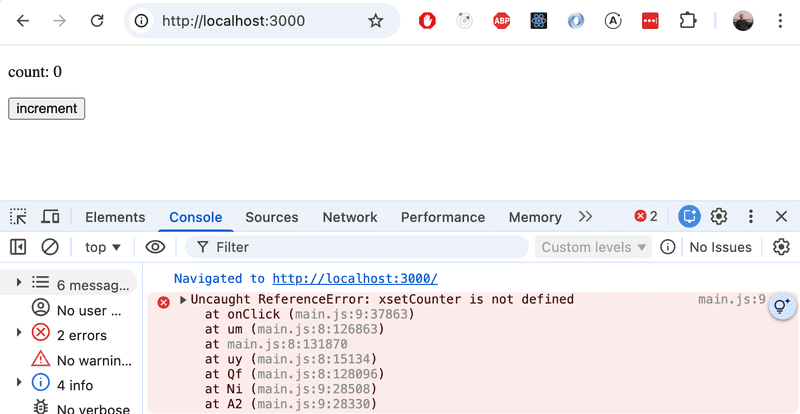Open main.js:8:126863 stack link

pyautogui.click(x=317, y=329)
